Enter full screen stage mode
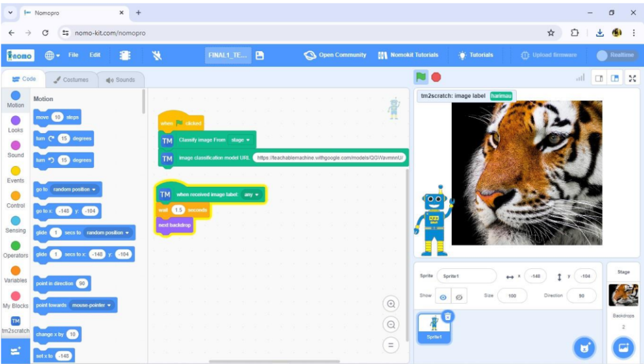Screen dimensions: 644x364 point(632,78)
